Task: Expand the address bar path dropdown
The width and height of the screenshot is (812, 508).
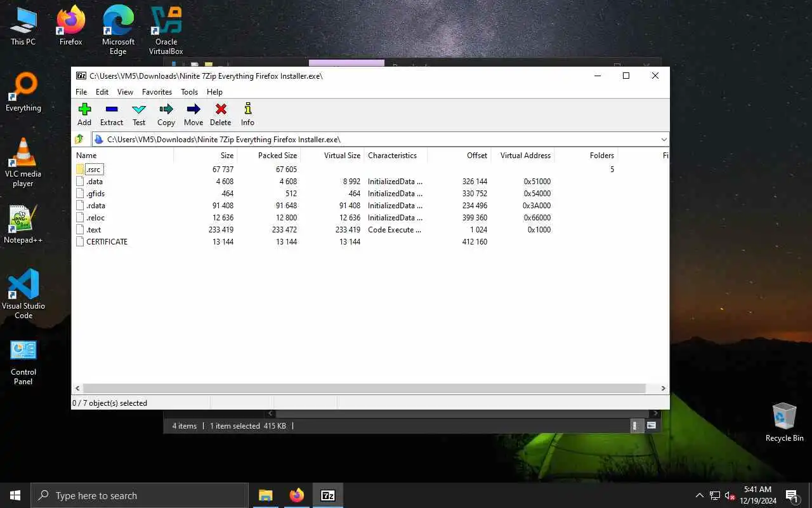Action: click(x=664, y=139)
